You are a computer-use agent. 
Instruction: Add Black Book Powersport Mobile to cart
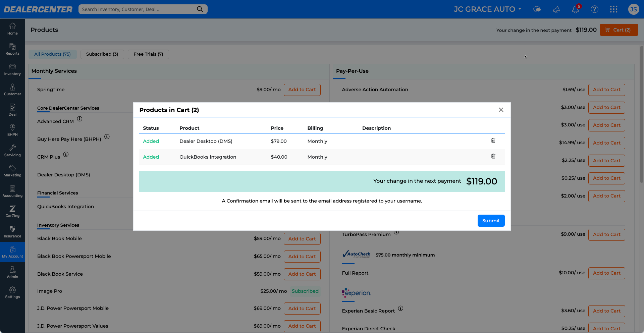click(x=302, y=257)
